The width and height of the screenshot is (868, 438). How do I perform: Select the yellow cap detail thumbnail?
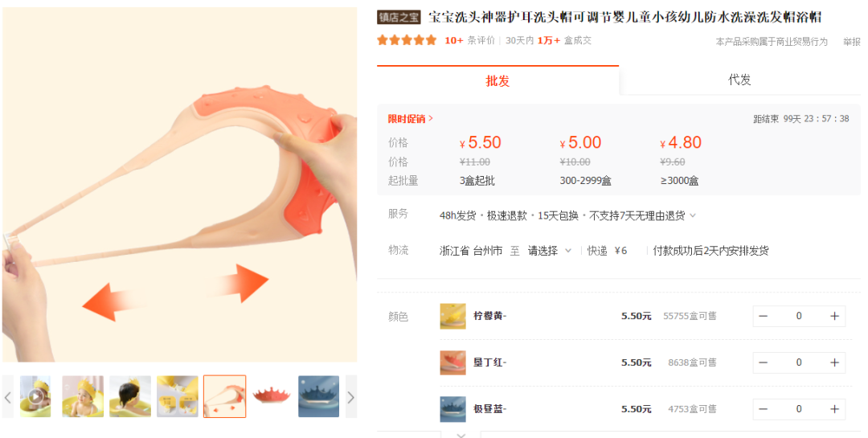coord(177,396)
